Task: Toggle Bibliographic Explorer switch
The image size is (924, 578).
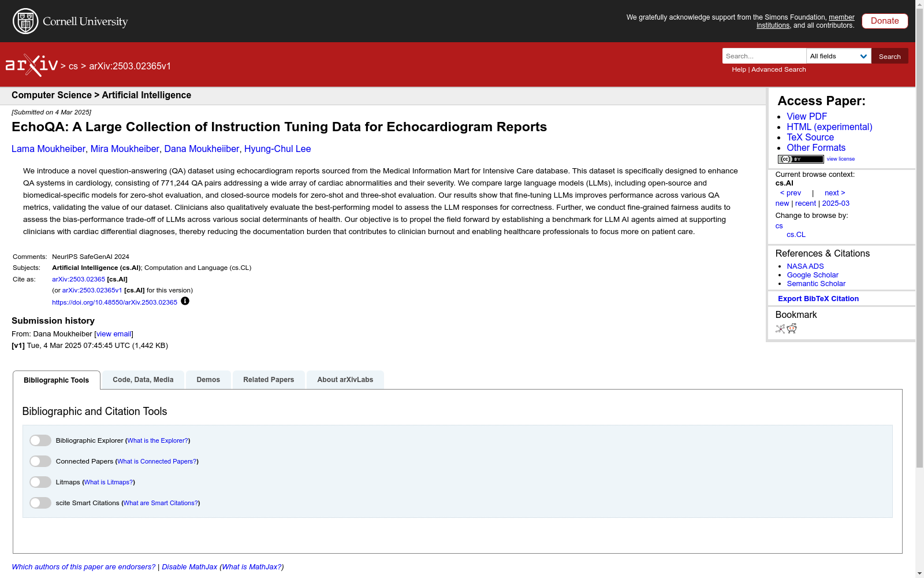Action: [40, 440]
